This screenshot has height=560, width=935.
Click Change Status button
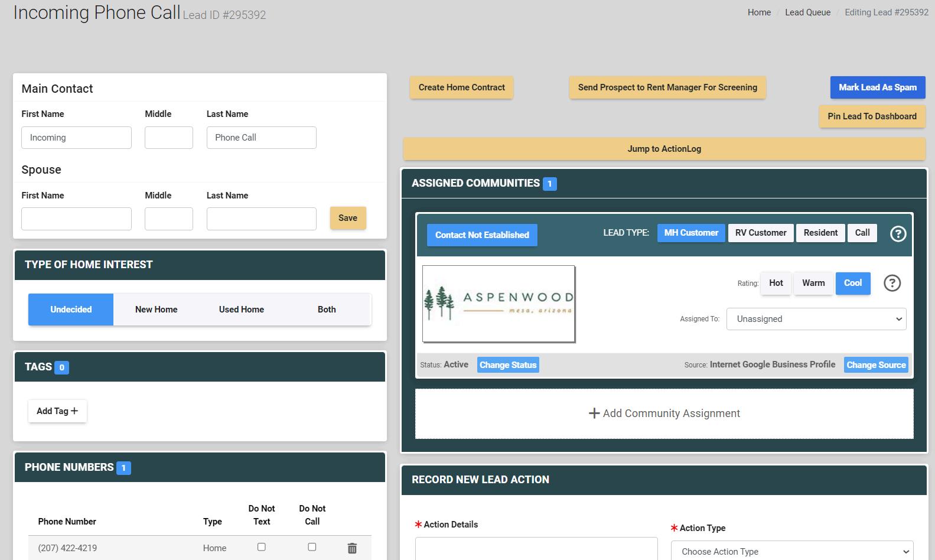[x=508, y=365]
